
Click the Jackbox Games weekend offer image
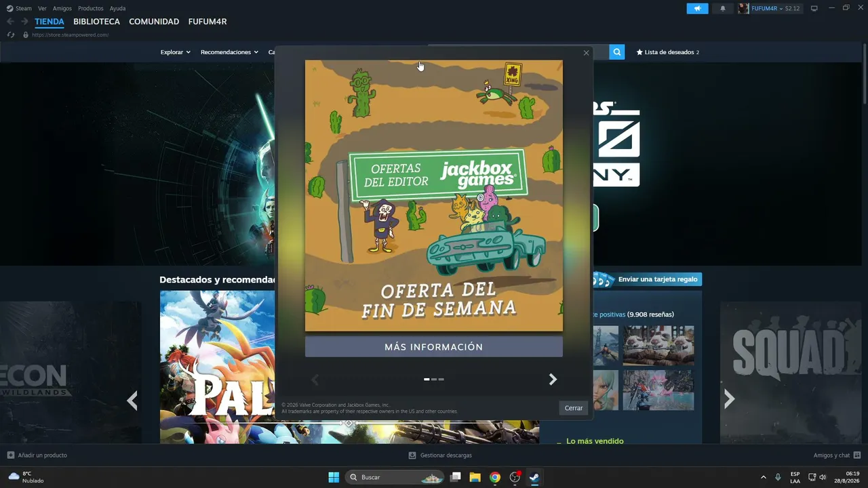[434, 196]
